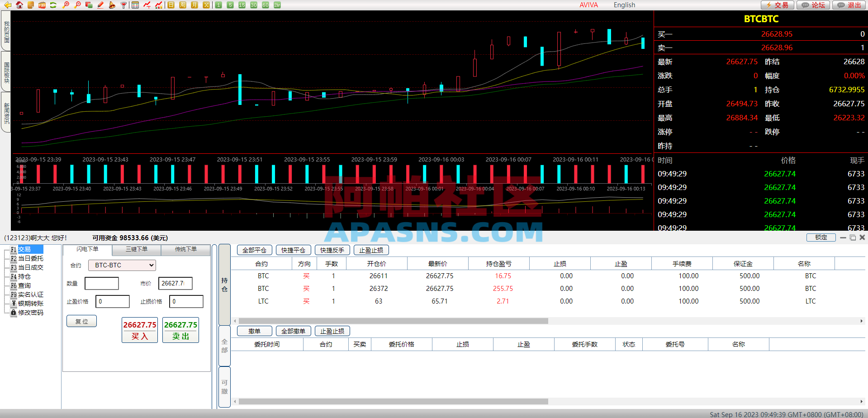
Task: Expand the 国际板块 side panel
Action: 5,71
